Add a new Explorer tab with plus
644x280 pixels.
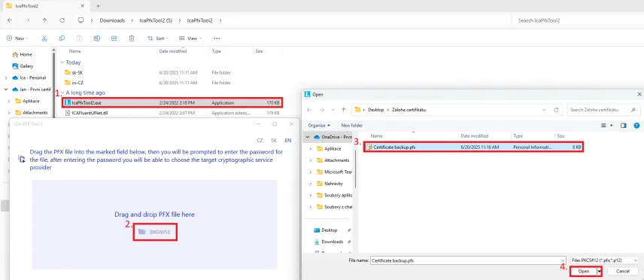tap(98, 6)
